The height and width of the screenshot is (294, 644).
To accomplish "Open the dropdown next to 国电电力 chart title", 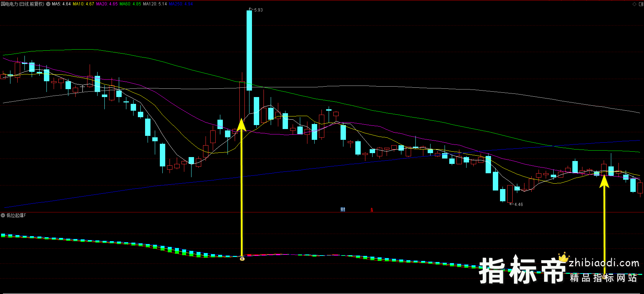I will pyautogui.click(x=48, y=4).
